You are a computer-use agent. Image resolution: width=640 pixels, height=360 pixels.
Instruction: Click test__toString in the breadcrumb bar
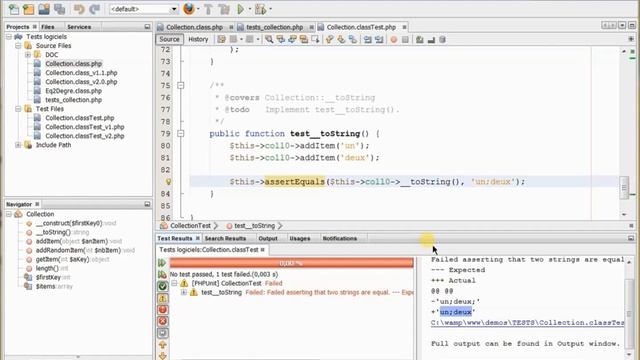pos(254,226)
